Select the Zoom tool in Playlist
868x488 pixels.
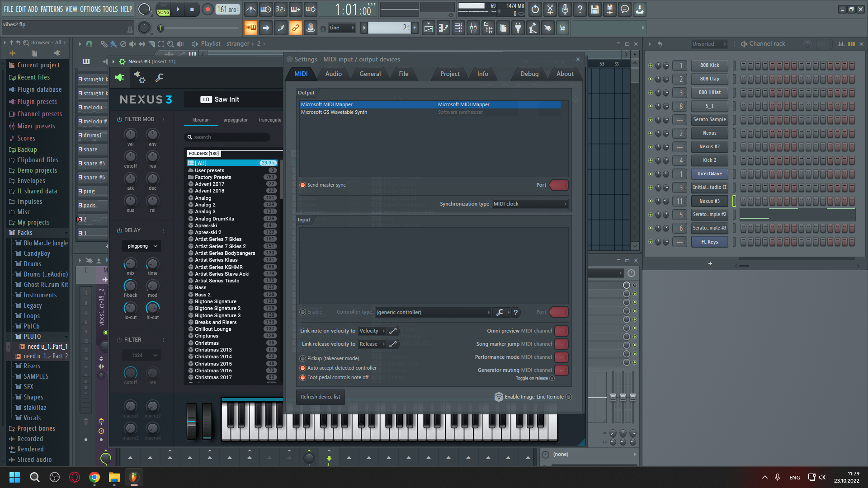coord(170,44)
